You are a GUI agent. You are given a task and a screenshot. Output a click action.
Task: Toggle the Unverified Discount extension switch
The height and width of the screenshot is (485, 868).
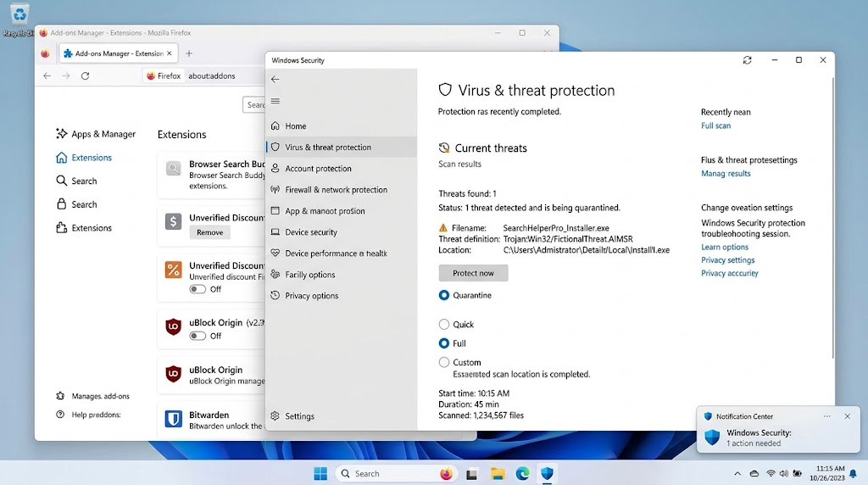pos(198,289)
